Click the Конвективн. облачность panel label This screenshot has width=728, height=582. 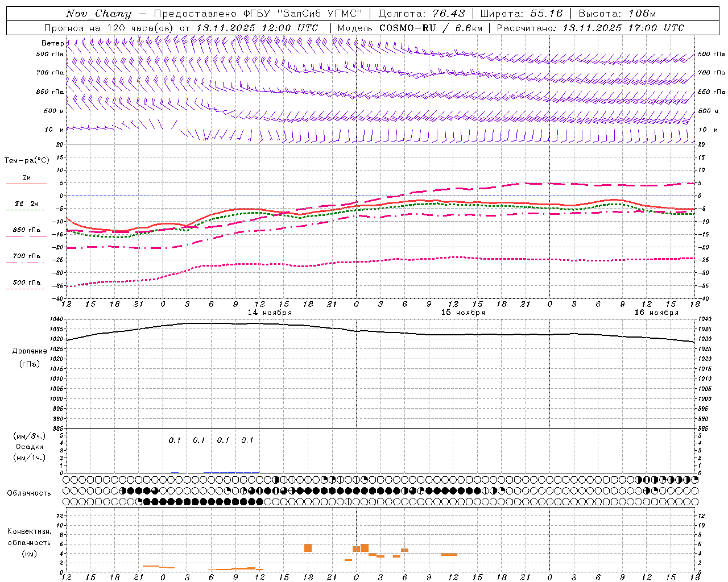[29, 537]
